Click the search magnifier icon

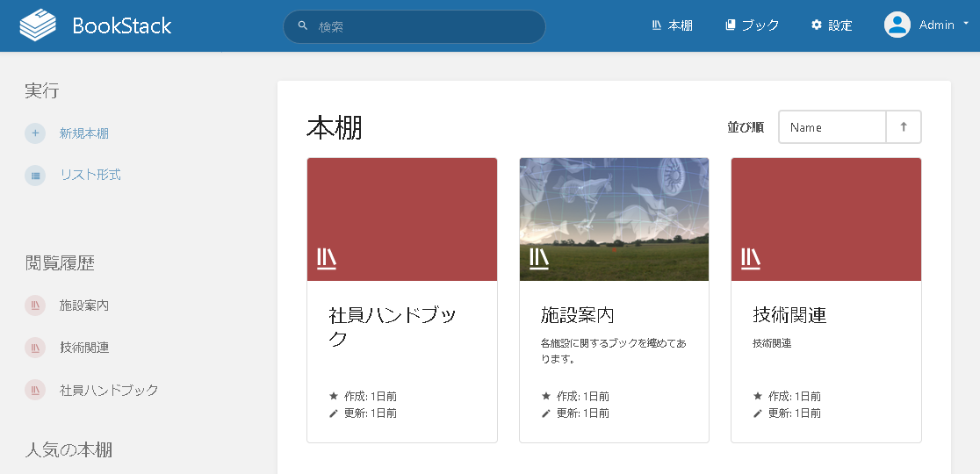point(303,26)
